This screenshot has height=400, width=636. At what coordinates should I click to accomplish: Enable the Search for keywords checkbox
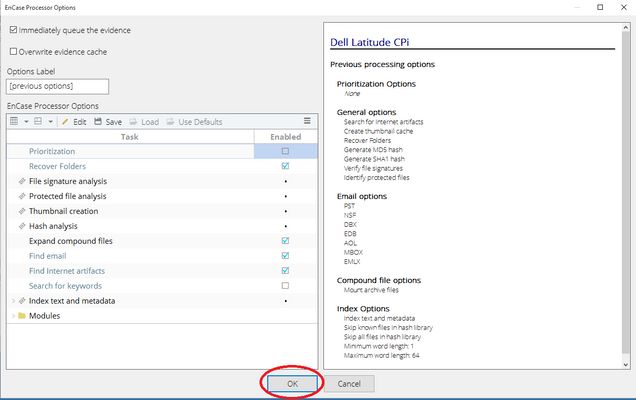click(286, 286)
